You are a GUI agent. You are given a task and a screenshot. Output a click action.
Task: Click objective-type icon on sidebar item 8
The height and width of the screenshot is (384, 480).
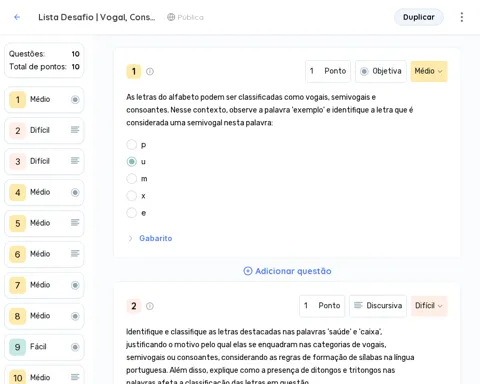(x=75, y=316)
